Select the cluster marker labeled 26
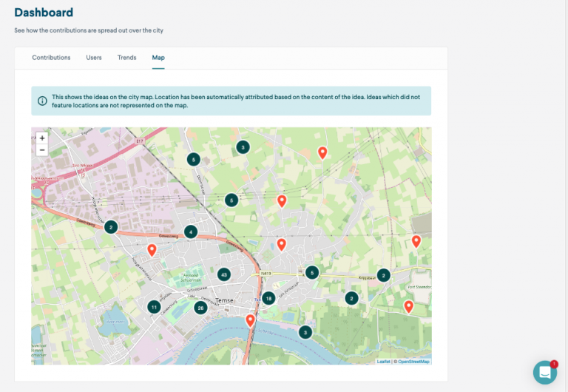Screen dimensions: 568x392 [x=200, y=308]
